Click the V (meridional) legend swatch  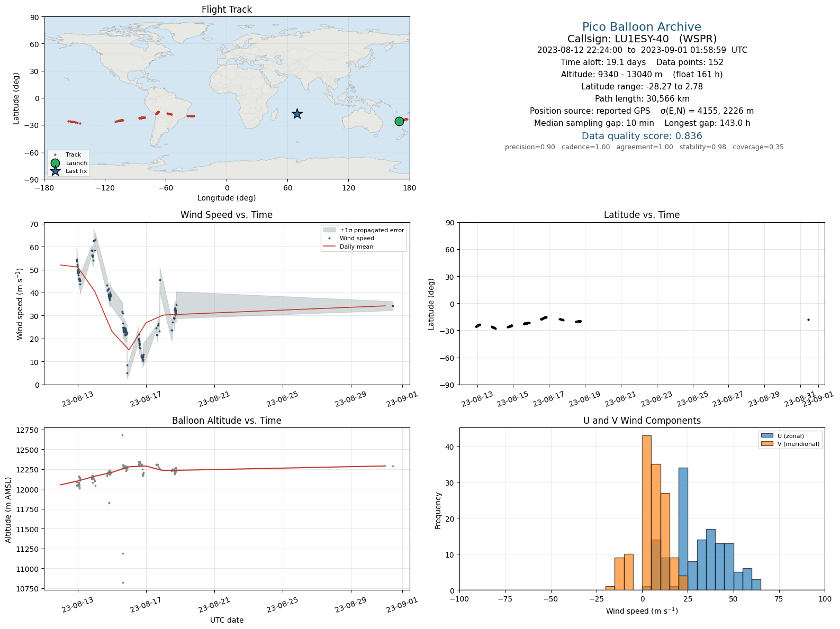coord(767,444)
